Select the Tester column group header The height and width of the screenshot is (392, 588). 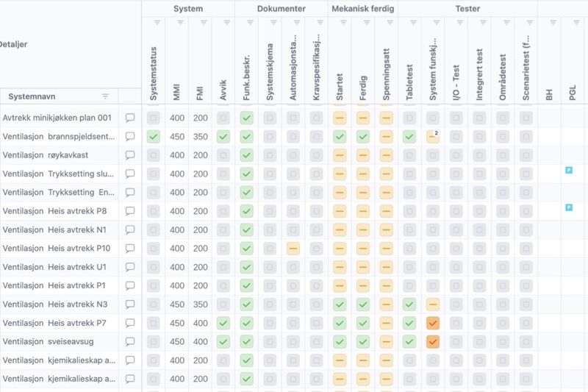pyautogui.click(x=467, y=9)
